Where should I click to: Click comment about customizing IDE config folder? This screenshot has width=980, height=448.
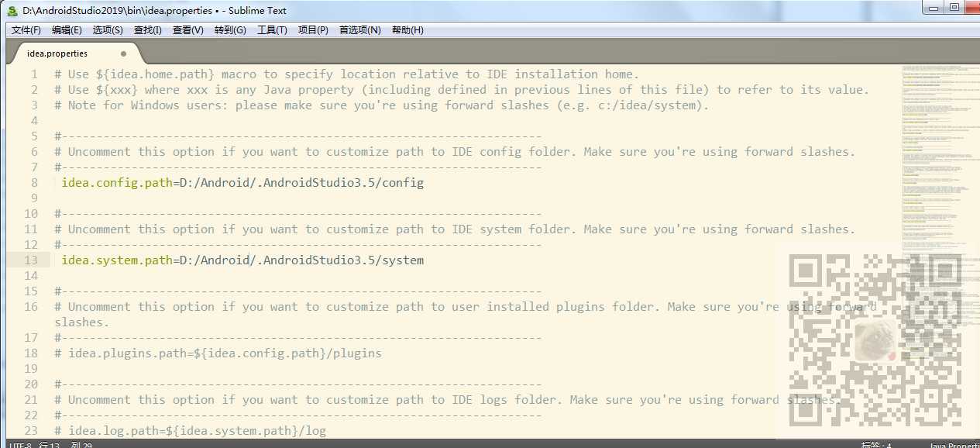pos(455,152)
